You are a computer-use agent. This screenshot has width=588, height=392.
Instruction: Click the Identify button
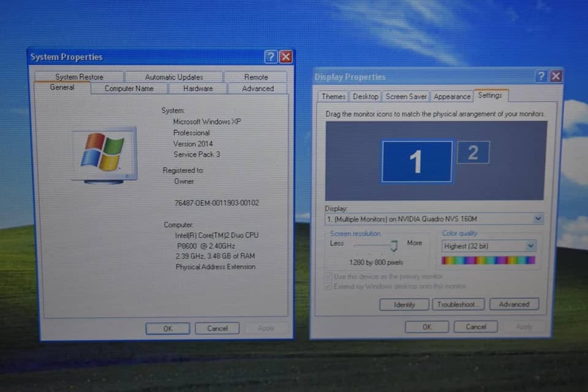(x=404, y=304)
